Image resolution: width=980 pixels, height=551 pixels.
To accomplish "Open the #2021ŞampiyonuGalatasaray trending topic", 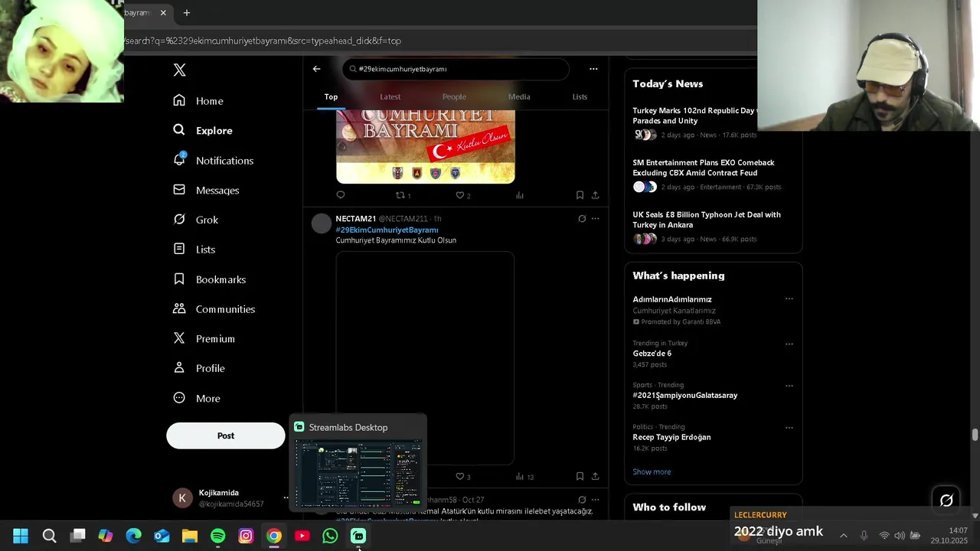I will (684, 396).
